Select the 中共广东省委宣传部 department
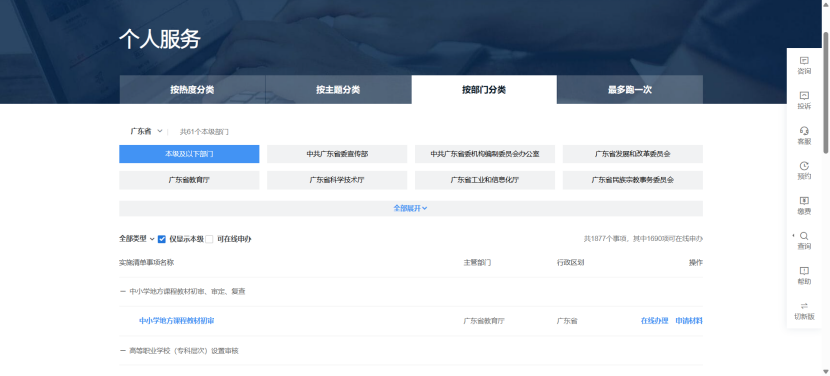 pos(337,154)
